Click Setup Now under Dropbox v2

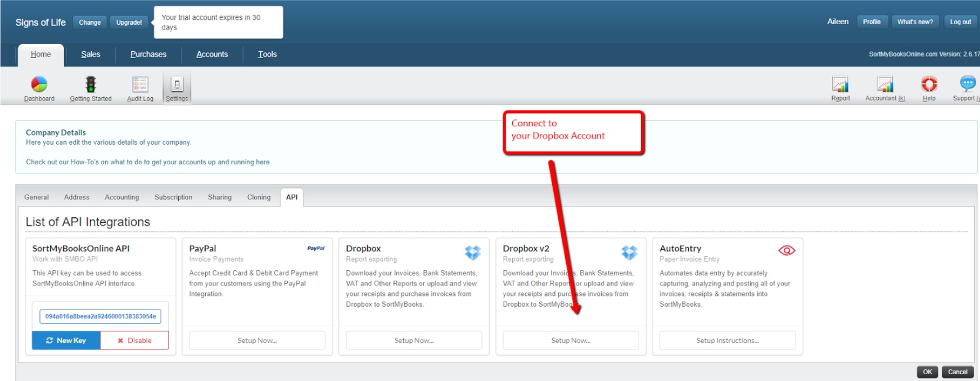(570, 340)
